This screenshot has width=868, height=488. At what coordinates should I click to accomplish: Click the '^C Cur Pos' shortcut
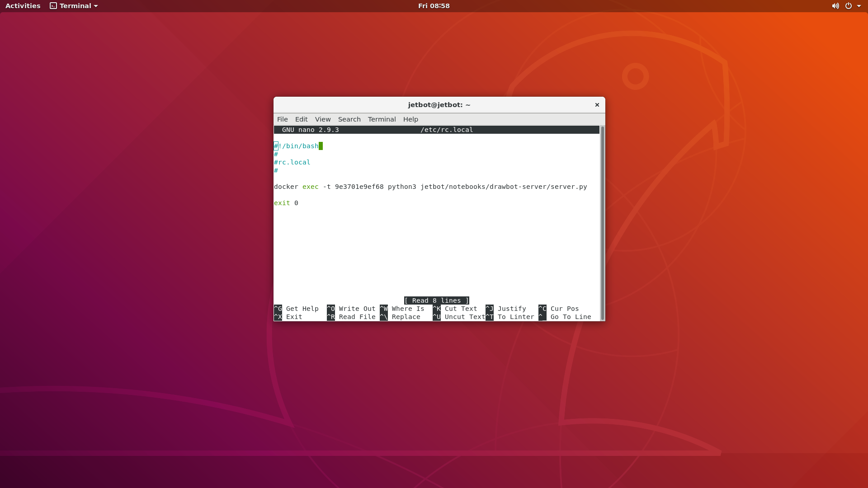pos(559,309)
